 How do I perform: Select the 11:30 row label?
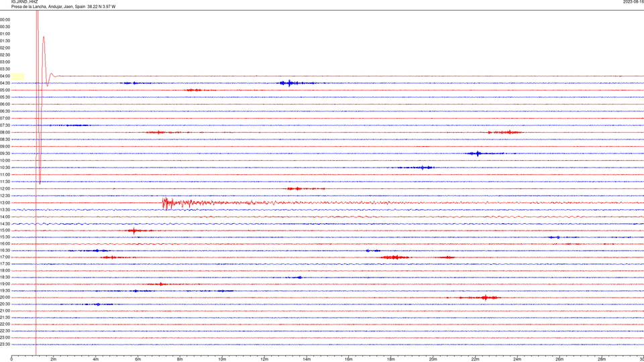(5, 182)
